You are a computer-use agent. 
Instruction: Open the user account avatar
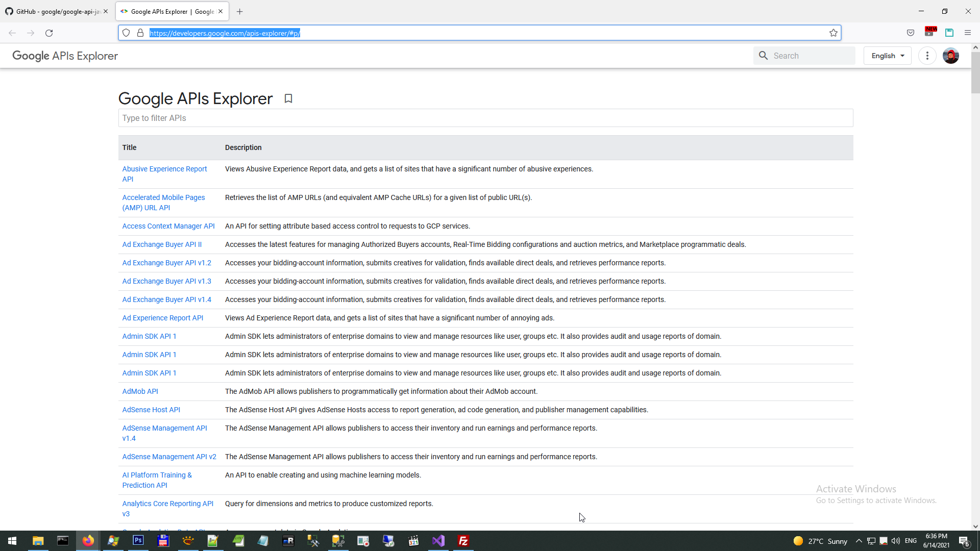tap(951, 56)
